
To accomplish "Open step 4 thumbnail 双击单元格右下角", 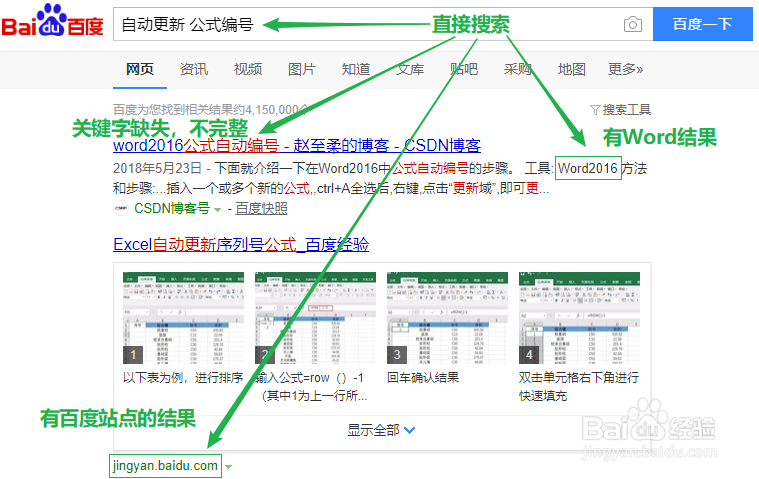I will [x=579, y=318].
